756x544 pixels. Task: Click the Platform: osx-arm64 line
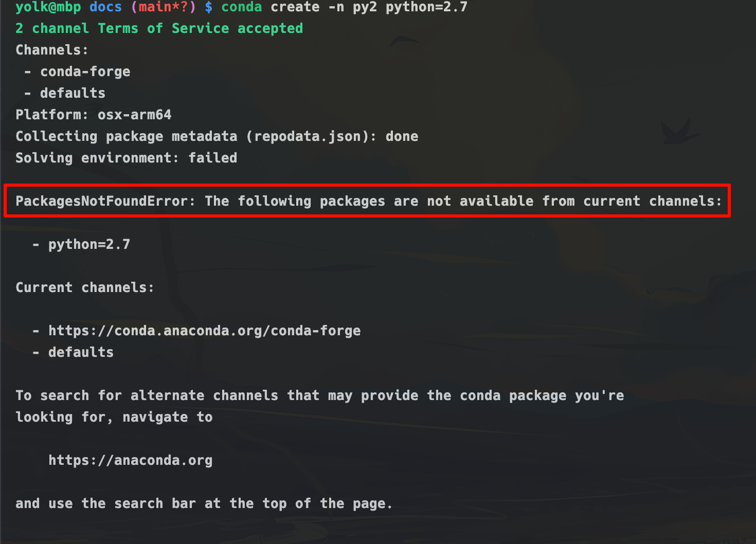coord(94,115)
